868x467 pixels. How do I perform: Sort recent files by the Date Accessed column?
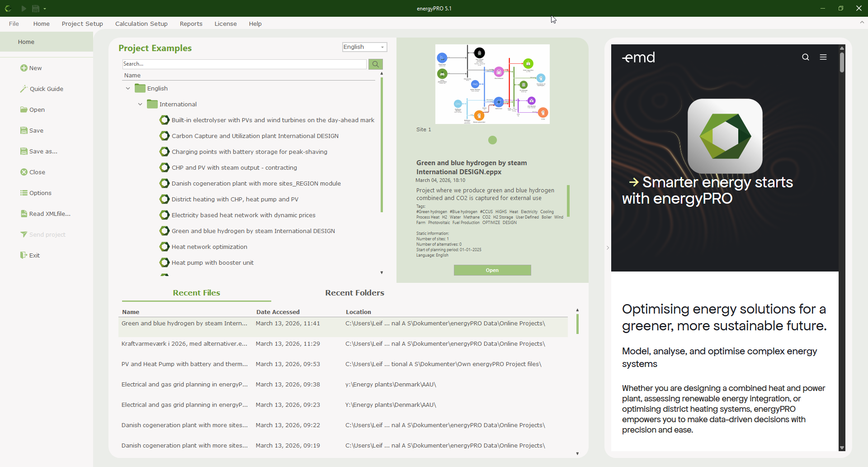click(x=278, y=312)
